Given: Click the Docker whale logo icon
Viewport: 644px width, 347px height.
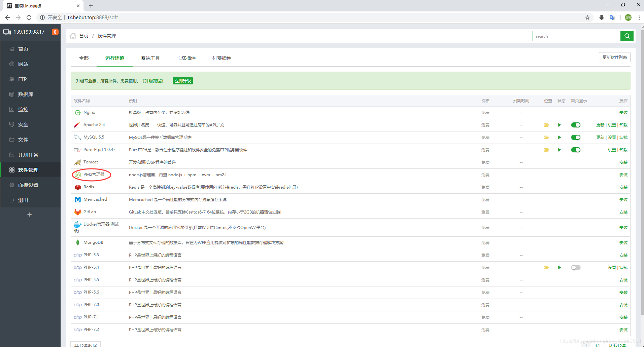Looking at the screenshot, I should [78, 225].
